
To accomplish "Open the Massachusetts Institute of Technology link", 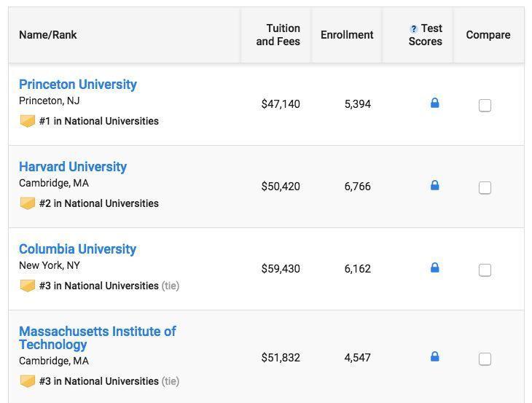I will pos(98,338).
